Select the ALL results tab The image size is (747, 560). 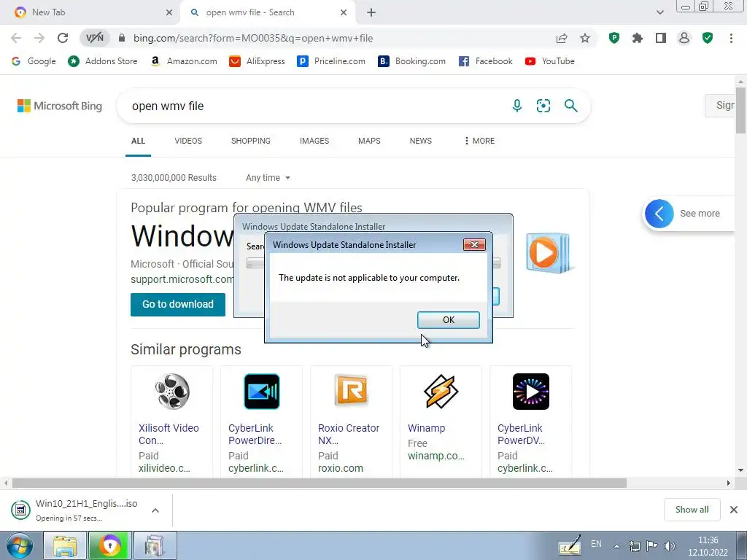click(138, 141)
